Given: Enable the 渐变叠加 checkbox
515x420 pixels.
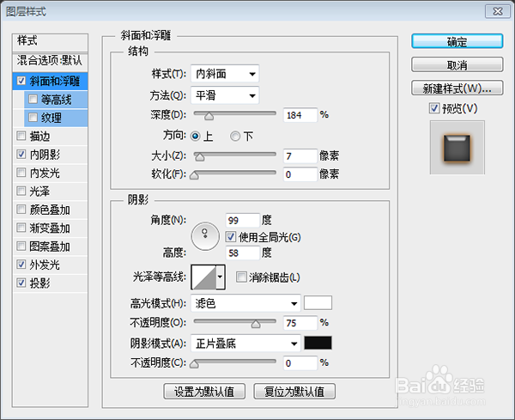Looking at the screenshot, I should 21,228.
